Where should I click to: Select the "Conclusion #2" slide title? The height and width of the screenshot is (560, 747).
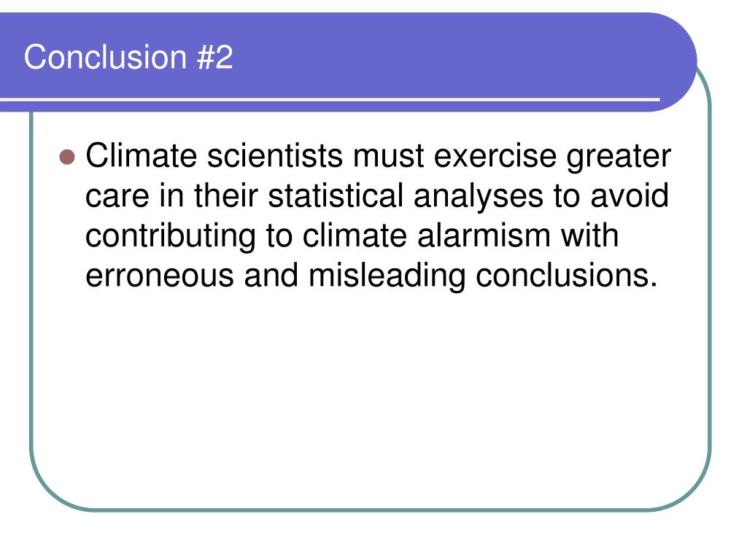click(x=128, y=57)
